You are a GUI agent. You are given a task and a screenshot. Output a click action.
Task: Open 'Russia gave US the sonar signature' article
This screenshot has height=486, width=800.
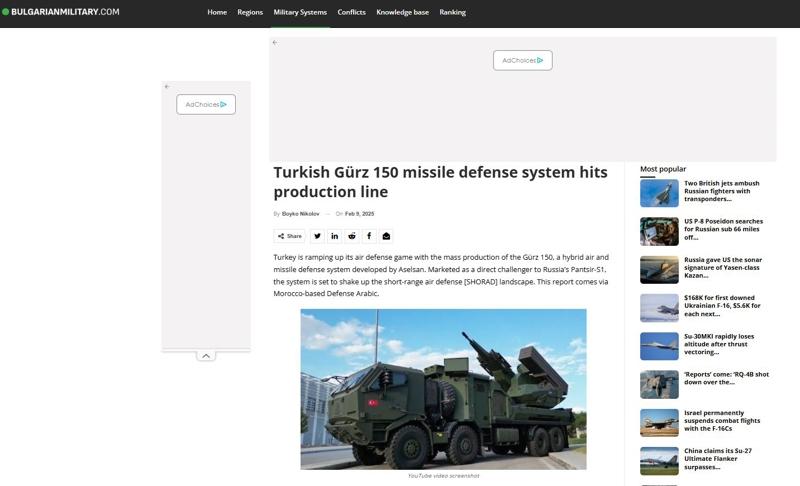tap(723, 268)
